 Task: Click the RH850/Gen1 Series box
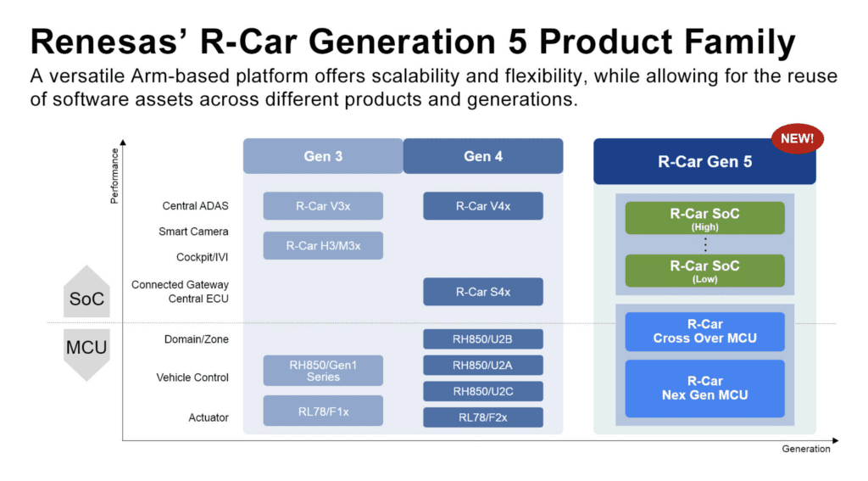(323, 371)
